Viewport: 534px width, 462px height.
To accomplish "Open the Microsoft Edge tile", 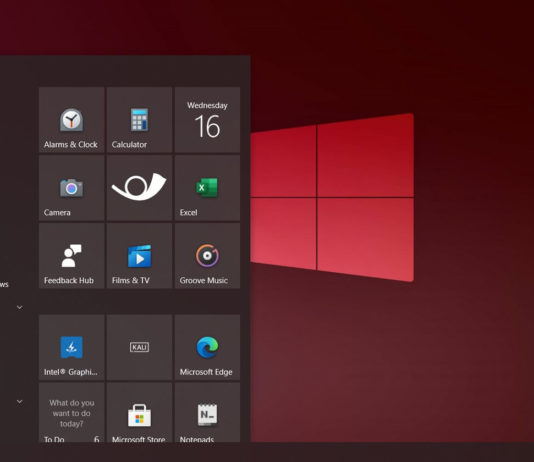I will [207, 347].
